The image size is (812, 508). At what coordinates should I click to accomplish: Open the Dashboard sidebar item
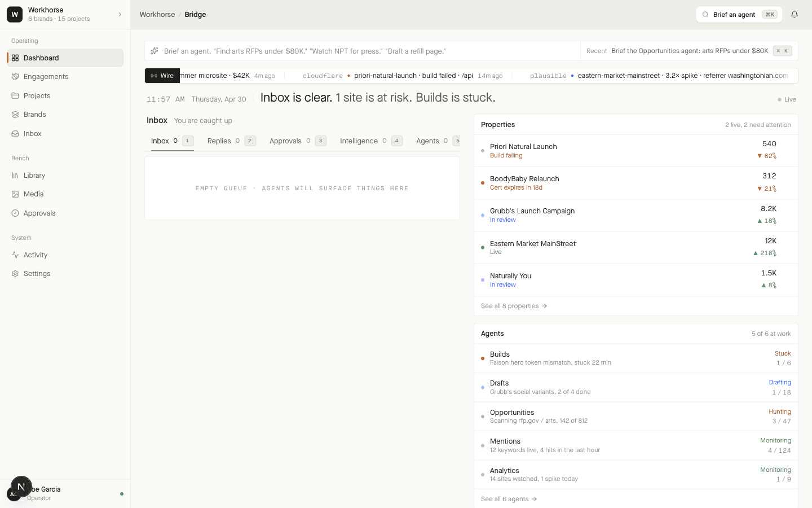[65, 58]
